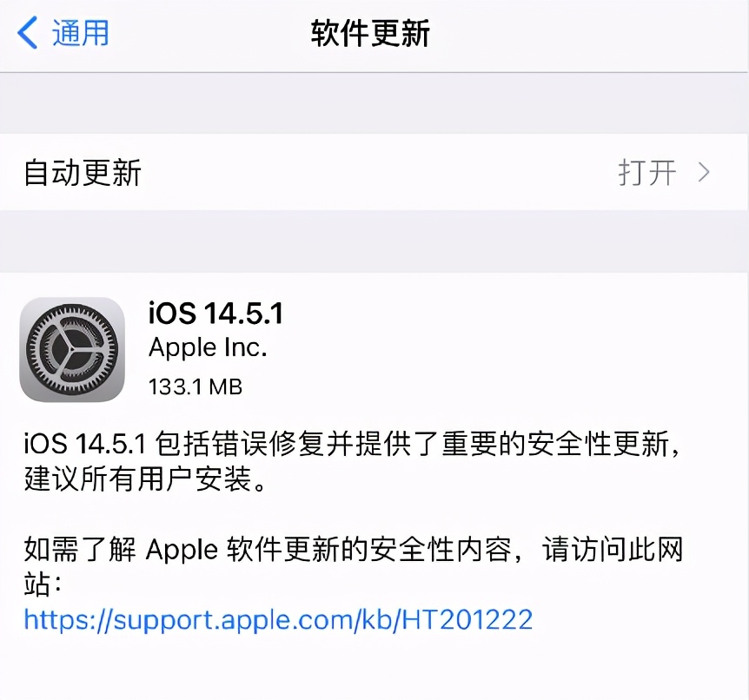Tap the 自动更新 label text
Image resolution: width=749 pixels, height=700 pixels.
(83, 172)
